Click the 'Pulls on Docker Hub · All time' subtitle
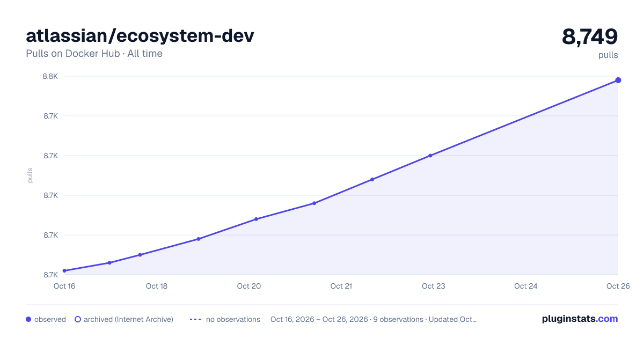Screen dimensions: 644x338 click(x=94, y=54)
